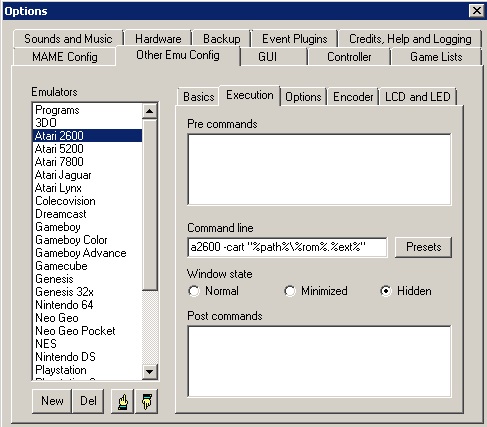
Task: Select Nintendo DS in the Emulators list
Action: click(x=88, y=357)
